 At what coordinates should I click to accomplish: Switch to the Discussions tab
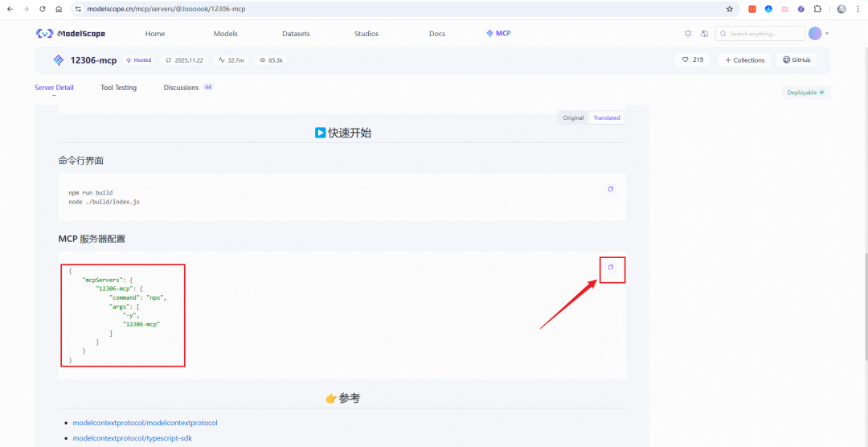(181, 88)
